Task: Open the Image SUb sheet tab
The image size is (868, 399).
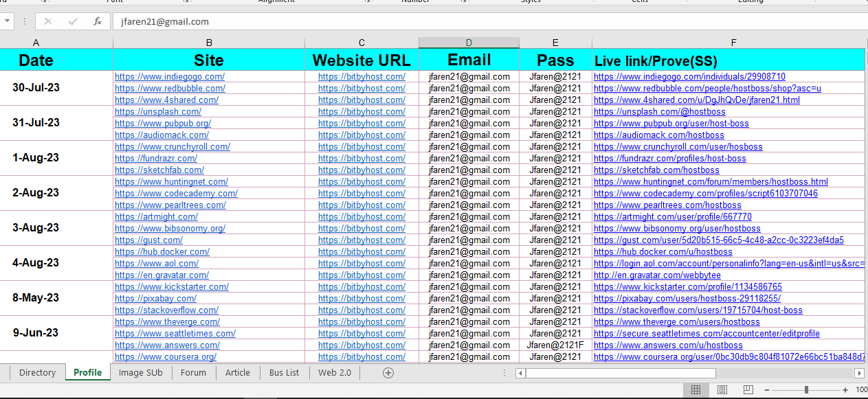Action: click(140, 373)
